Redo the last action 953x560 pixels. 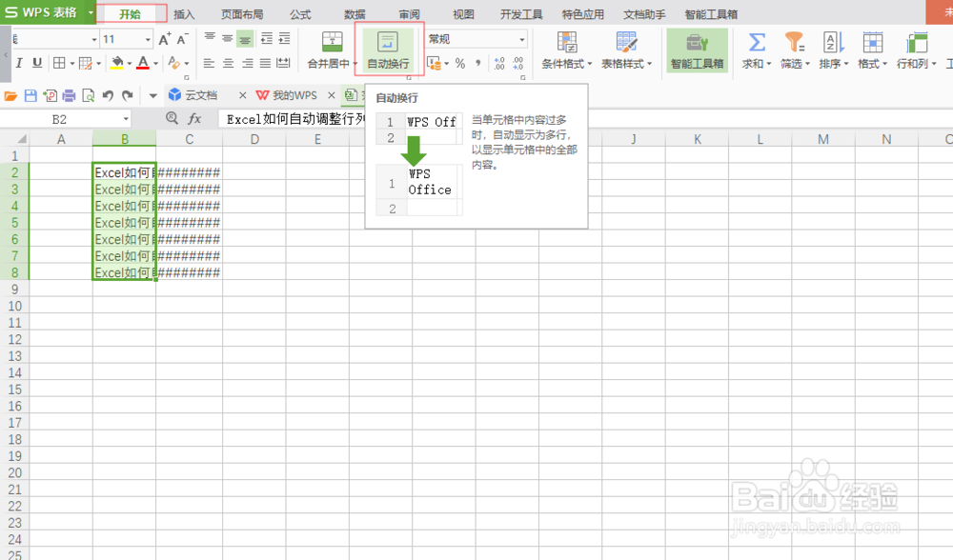pyautogui.click(x=127, y=95)
